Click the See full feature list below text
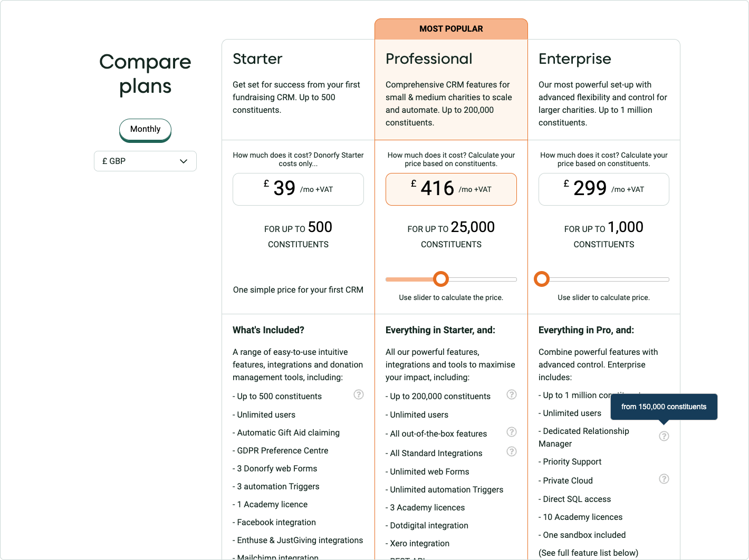 (588, 553)
